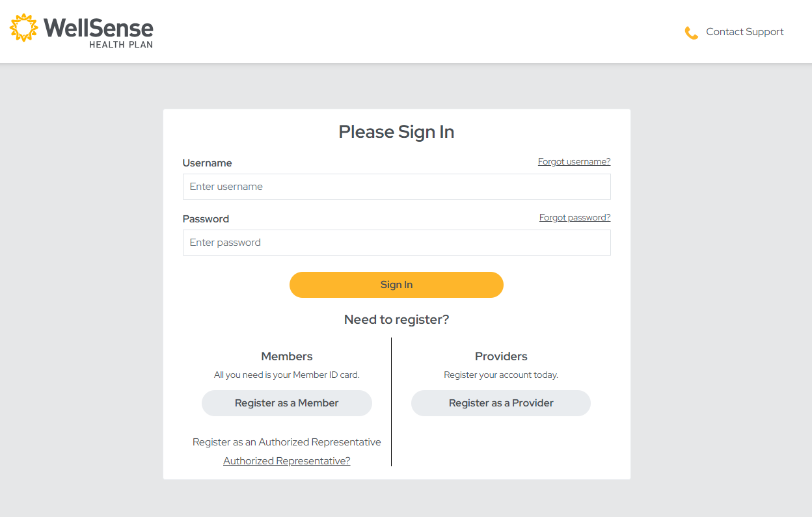Open the Forgot password? recovery link
The width and height of the screenshot is (812, 517).
[x=575, y=217]
